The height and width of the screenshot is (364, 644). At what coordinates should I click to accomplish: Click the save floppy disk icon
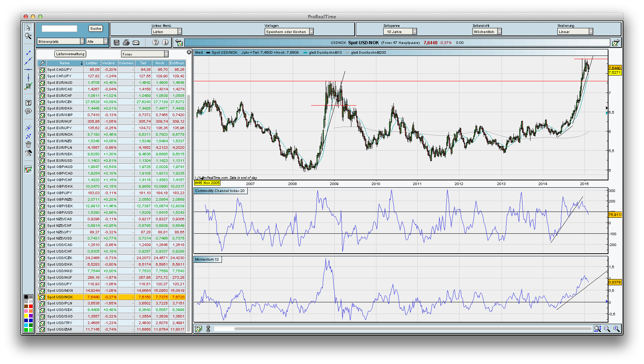(x=116, y=42)
